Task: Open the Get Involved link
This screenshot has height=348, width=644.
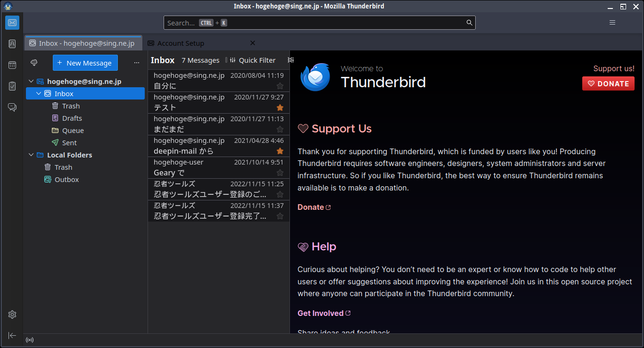Action: pyautogui.click(x=324, y=313)
